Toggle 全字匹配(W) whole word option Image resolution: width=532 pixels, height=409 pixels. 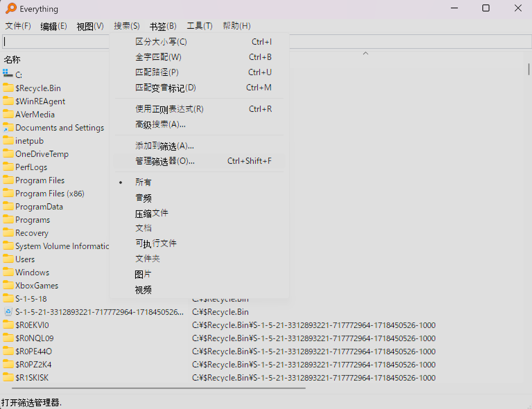coord(199,57)
